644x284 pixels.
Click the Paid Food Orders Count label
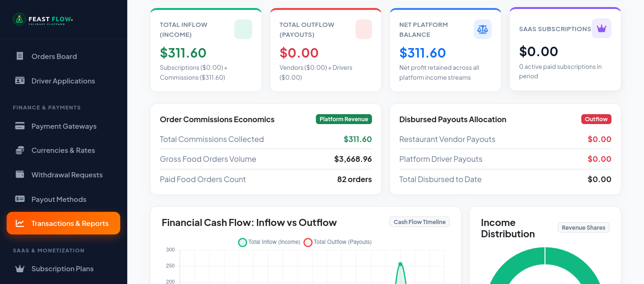[203, 179]
